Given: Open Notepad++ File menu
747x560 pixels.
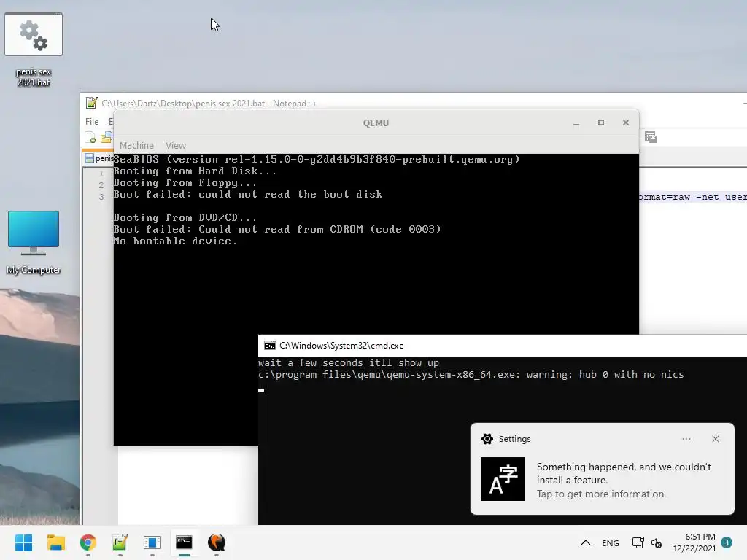Looking at the screenshot, I should tap(92, 122).
